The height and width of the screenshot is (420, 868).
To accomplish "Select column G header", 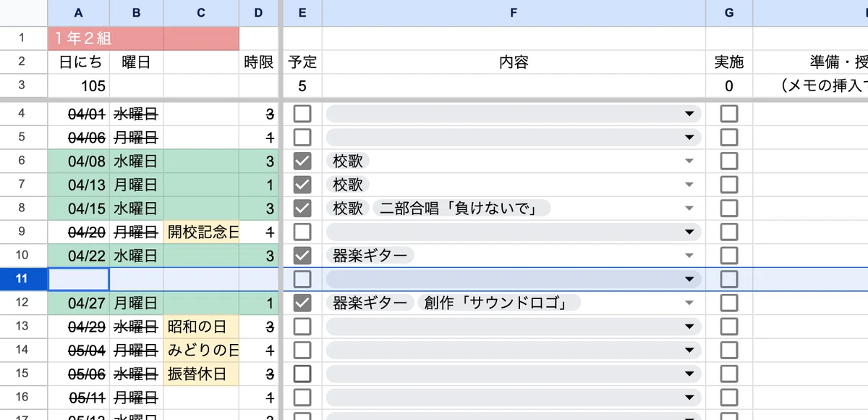I will click(729, 12).
